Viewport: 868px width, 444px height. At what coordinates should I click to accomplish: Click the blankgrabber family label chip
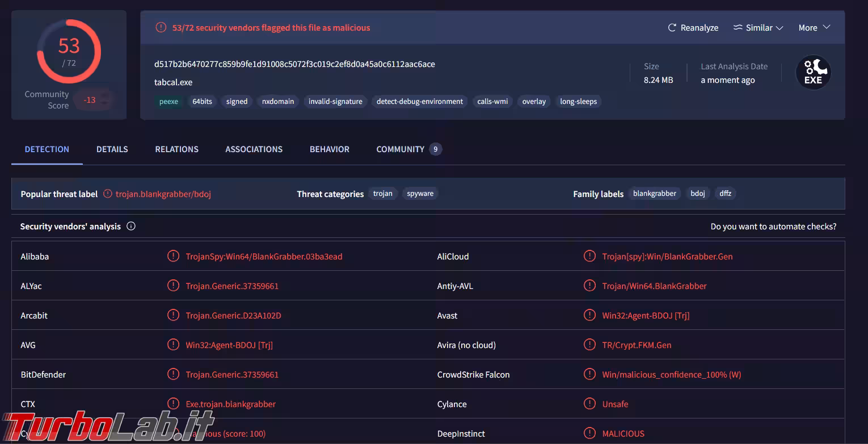coord(654,194)
